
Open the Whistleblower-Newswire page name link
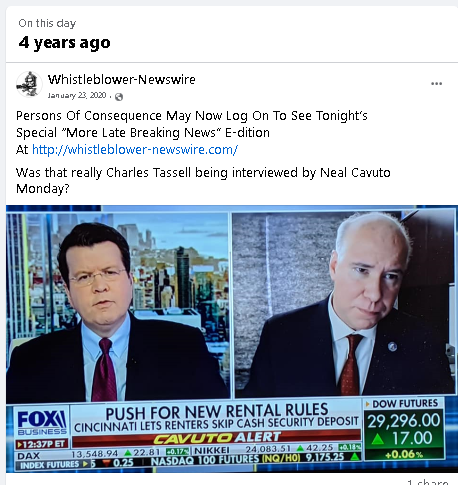coord(122,79)
